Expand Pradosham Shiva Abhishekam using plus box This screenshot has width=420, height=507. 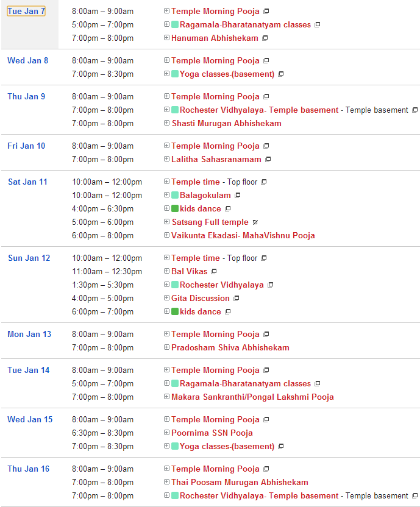[x=167, y=348]
